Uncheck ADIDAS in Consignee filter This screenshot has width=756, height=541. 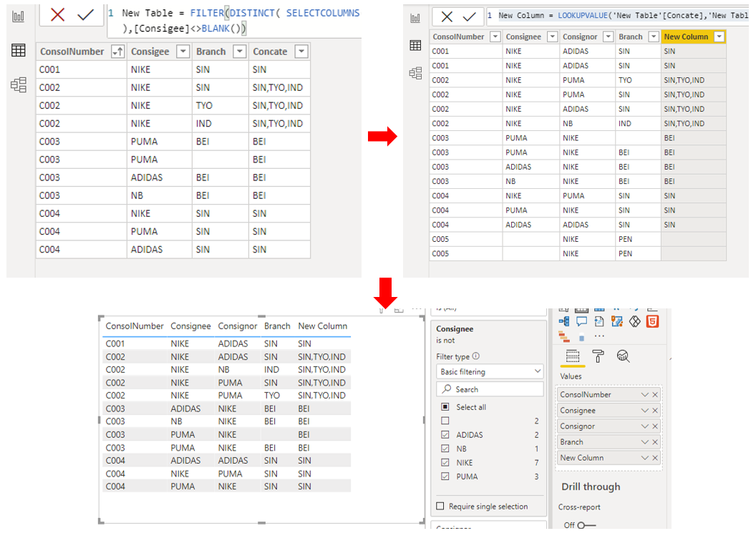445,434
